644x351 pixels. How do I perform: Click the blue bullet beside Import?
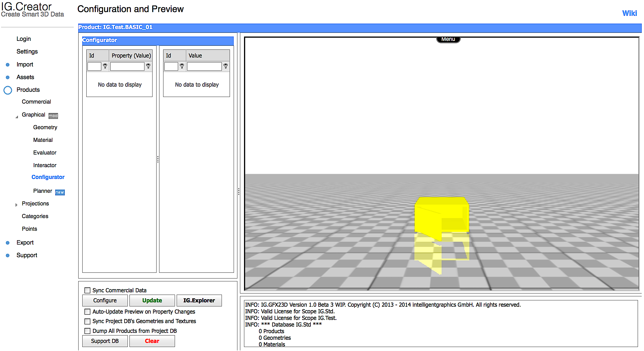pyautogui.click(x=8, y=65)
